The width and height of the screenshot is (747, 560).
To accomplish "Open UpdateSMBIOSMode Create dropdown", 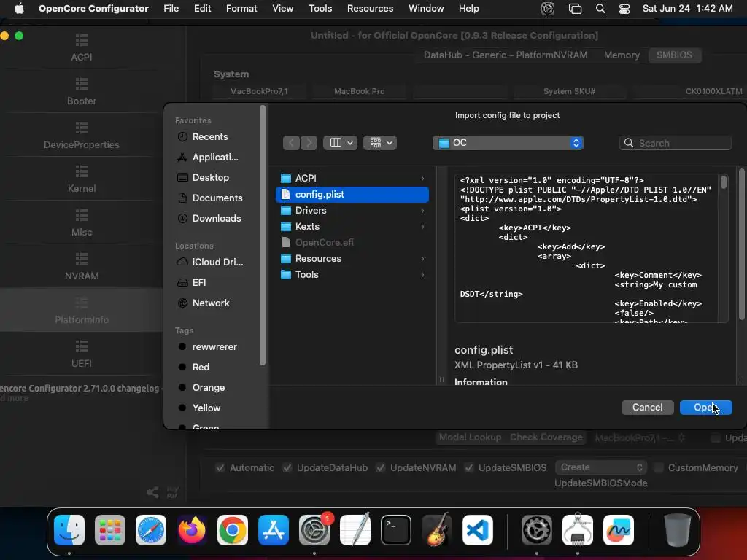I will point(601,467).
